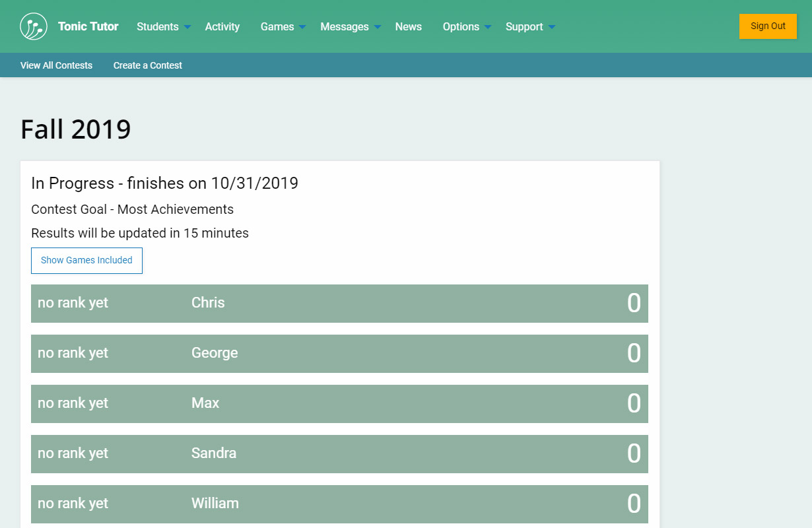Click the Tonic Tutor logo icon
This screenshot has height=528, width=812.
[34, 26]
